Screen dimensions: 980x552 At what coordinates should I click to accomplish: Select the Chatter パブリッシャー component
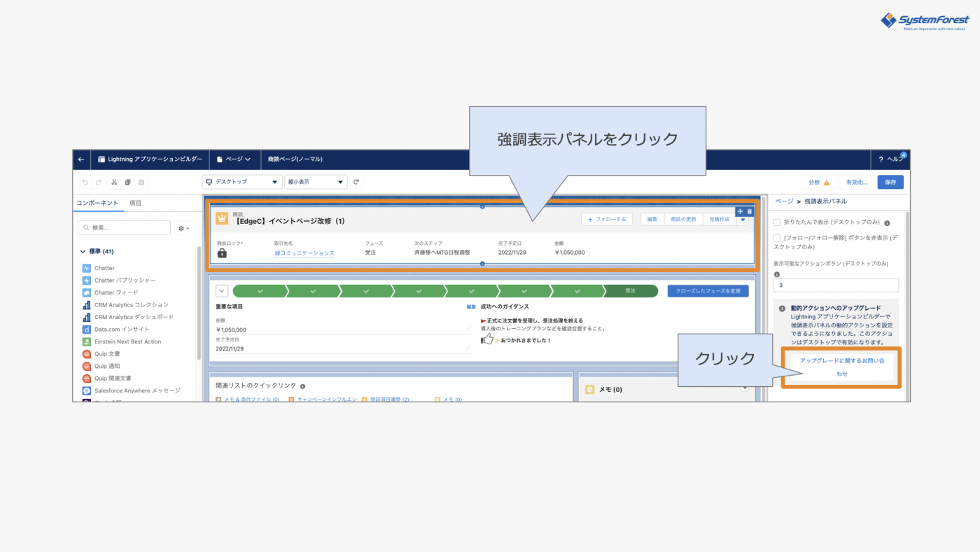pyautogui.click(x=120, y=281)
